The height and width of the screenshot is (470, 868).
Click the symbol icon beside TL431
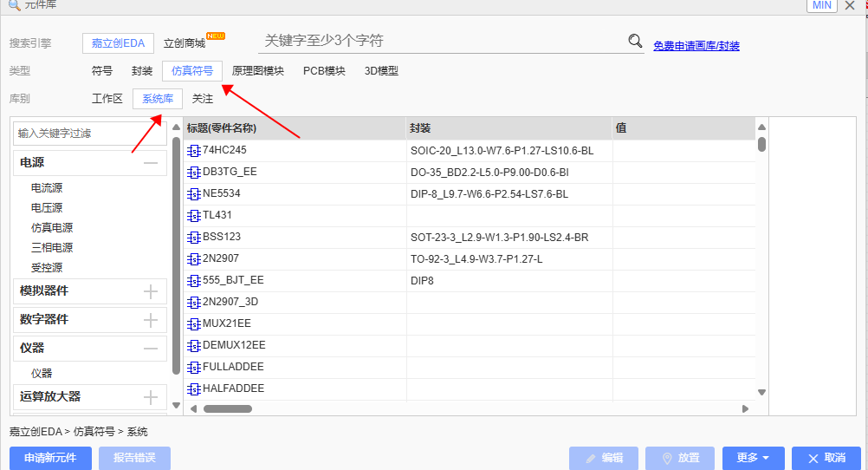tap(193, 216)
